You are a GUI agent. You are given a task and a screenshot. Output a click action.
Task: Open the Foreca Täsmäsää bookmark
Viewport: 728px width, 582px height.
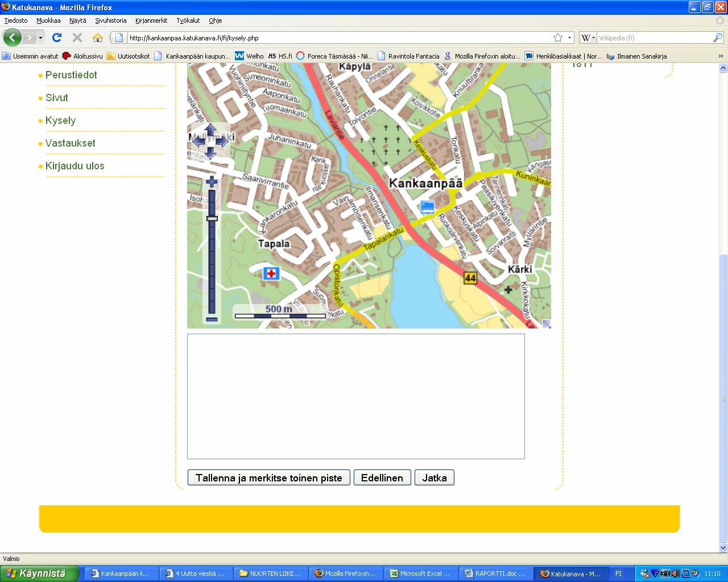(334, 56)
